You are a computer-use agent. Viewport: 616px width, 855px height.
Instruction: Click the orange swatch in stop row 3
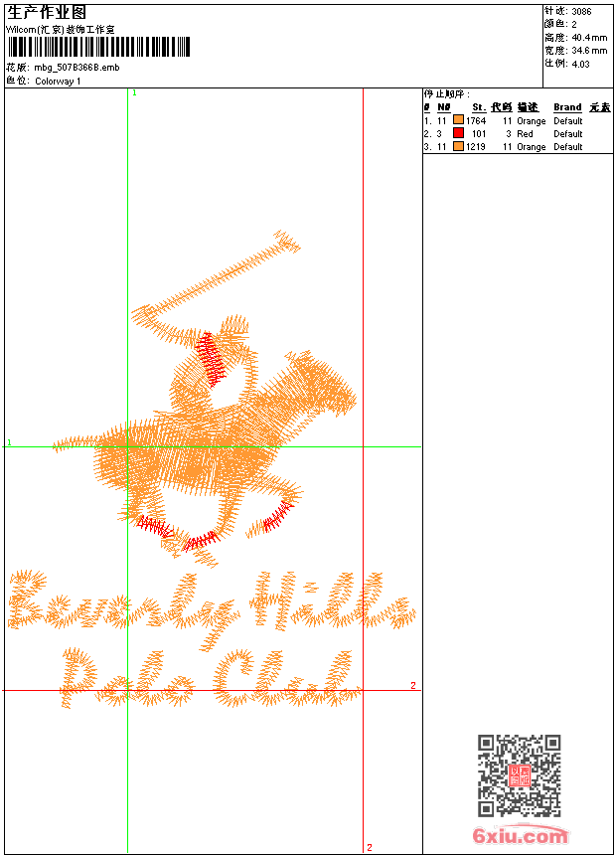point(458,146)
